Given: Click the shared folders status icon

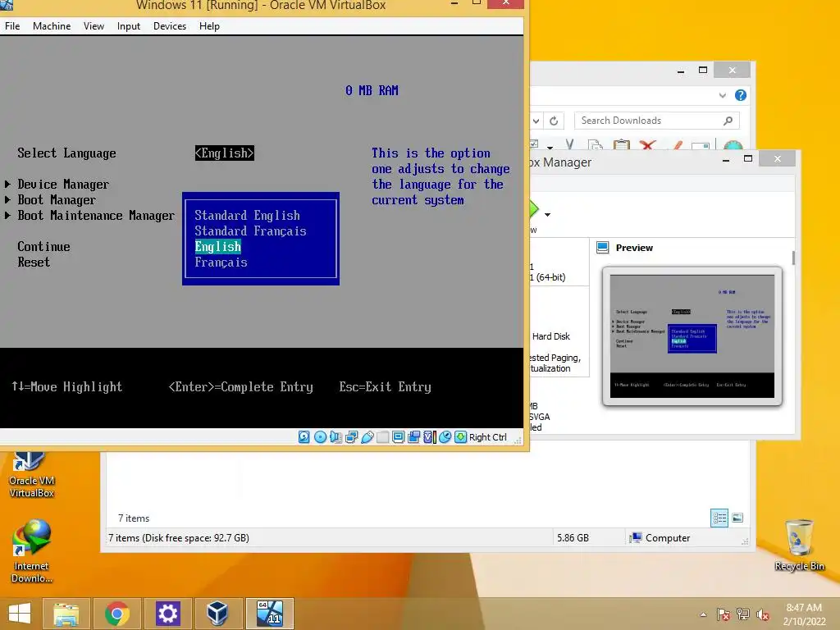Looking at the screenshot, I should (x=382, y=437).
